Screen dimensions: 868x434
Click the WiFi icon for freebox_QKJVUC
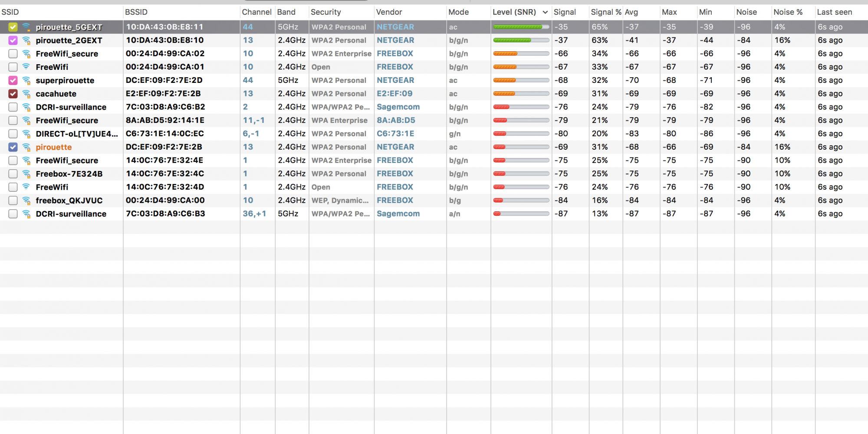point(26,201)
